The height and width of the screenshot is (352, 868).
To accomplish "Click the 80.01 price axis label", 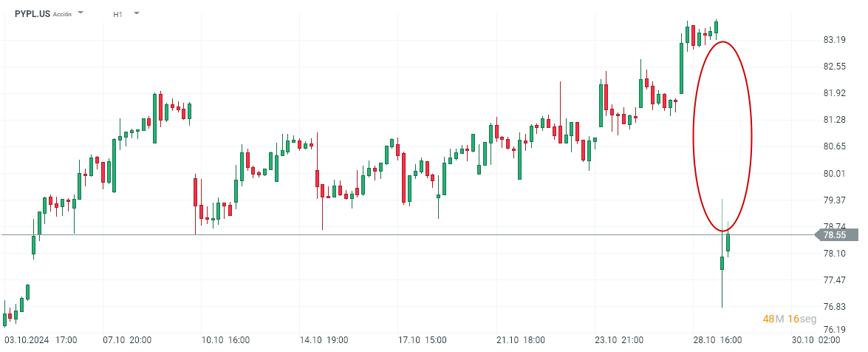I will coord(833,174).
